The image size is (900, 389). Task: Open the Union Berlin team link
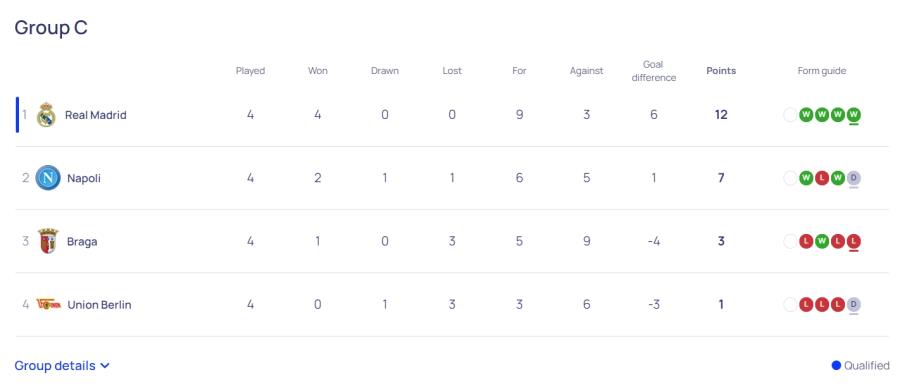pyautogui.click(x=99, y=305)
